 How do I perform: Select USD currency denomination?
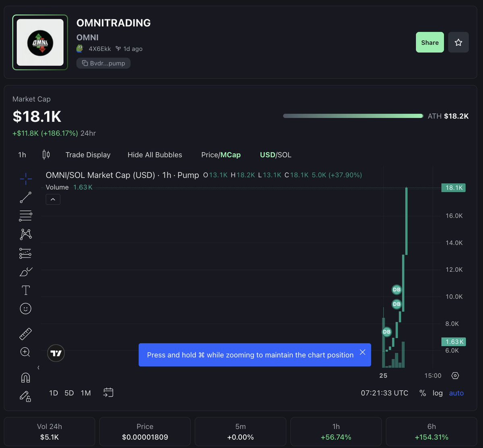coord(267,155)
